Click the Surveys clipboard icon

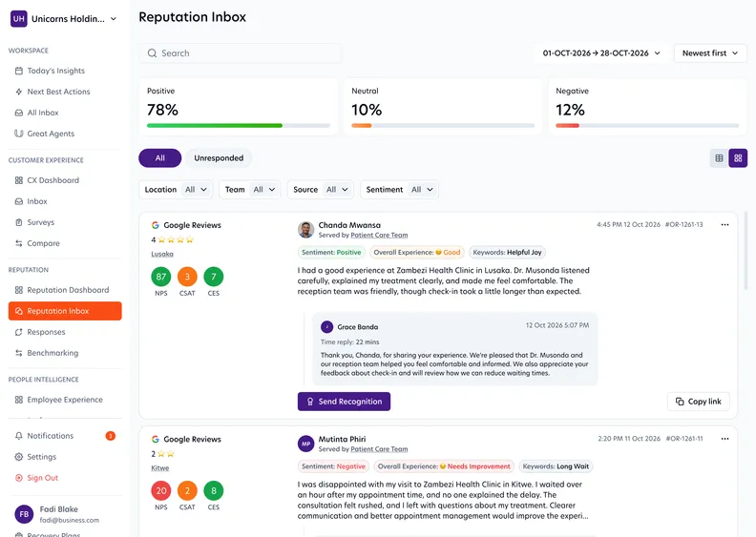pos(19,222)
